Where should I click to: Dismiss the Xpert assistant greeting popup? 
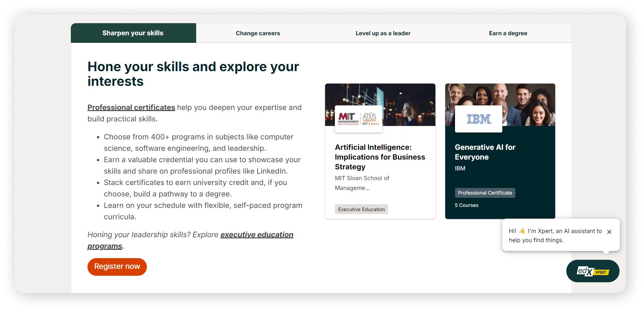tap(609, 232)
